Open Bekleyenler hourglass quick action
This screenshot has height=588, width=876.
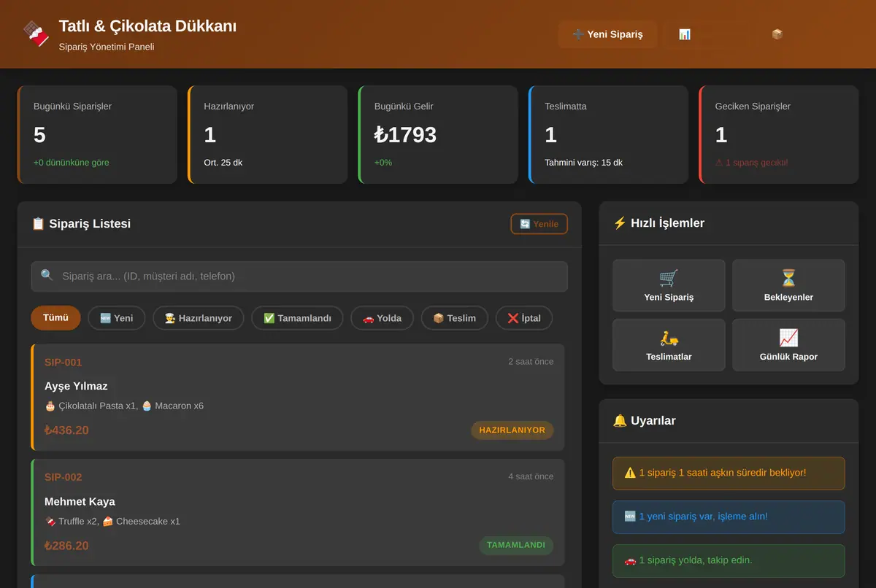click(x=788, y=285)
